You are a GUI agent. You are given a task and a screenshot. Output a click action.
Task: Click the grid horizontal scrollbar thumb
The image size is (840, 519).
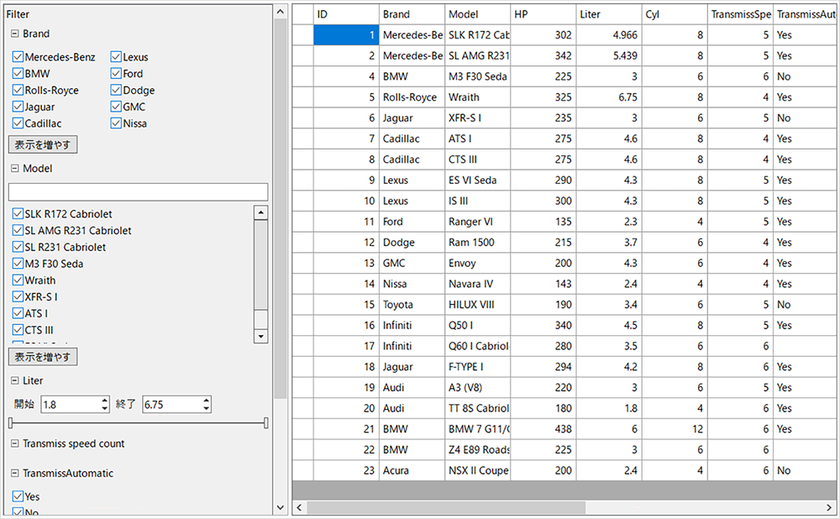tap(446, 507)
